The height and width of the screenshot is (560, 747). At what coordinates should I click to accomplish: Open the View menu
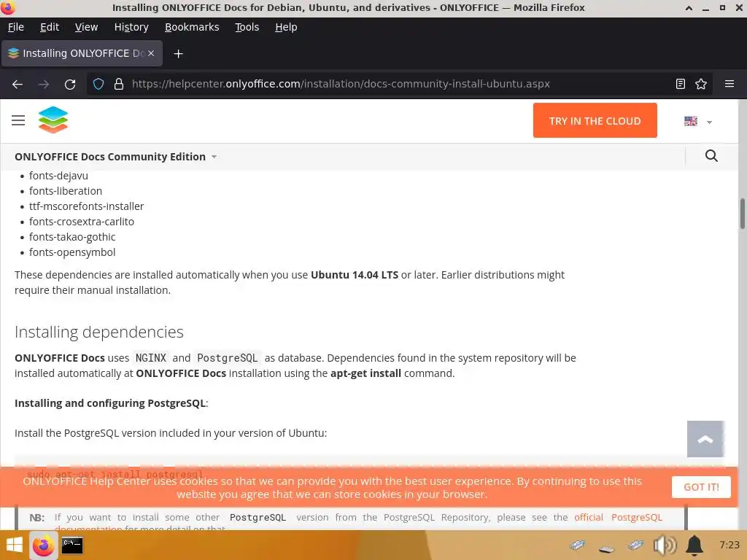pos(86,27)
